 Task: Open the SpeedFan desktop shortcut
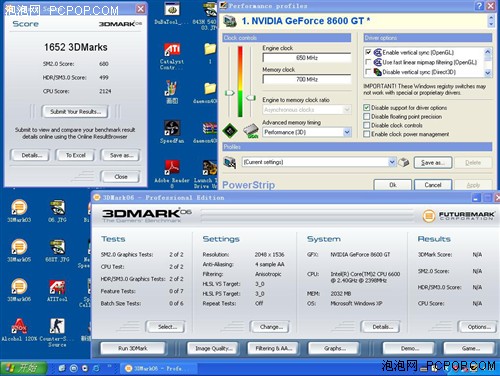coord(172,132)
